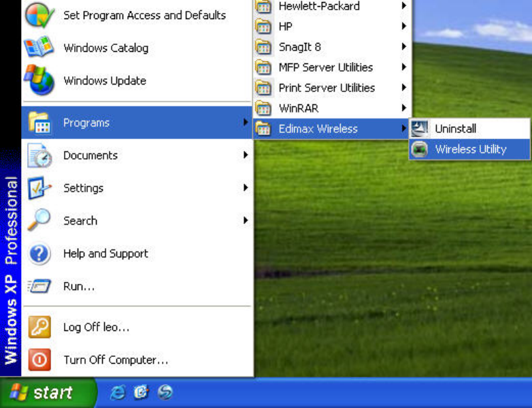Select Help and Support entry
This screenshot has height=408, width=532.
(137, 253)
